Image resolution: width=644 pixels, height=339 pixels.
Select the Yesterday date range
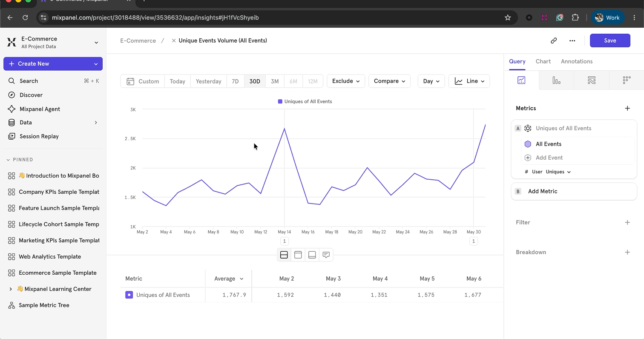pos(208,81)
